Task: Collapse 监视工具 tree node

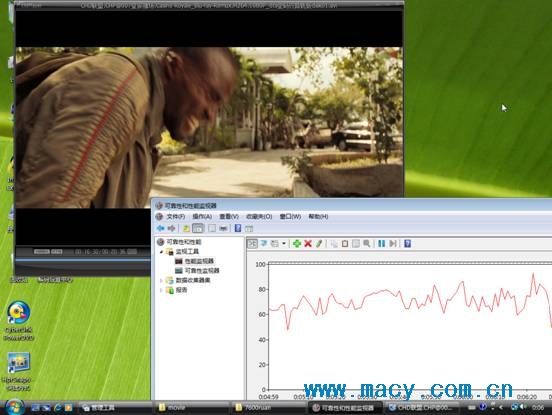Action: pos(162,252)
